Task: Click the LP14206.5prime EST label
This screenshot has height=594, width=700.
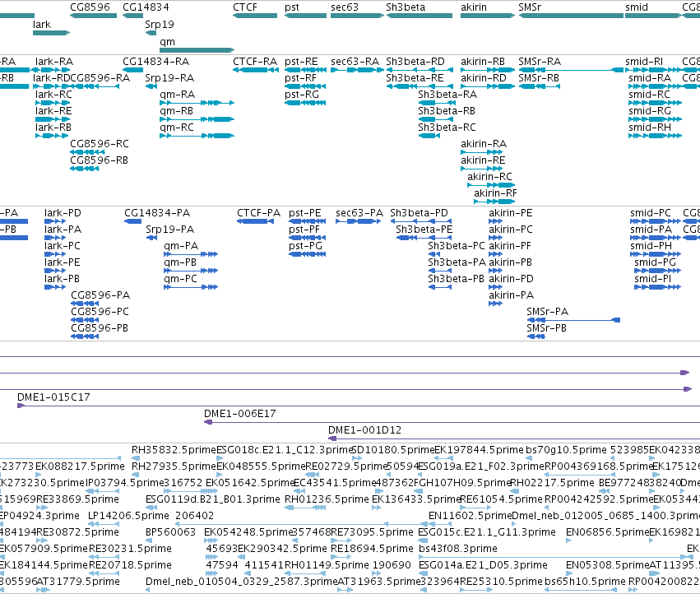Action: (x=128, y=515)
